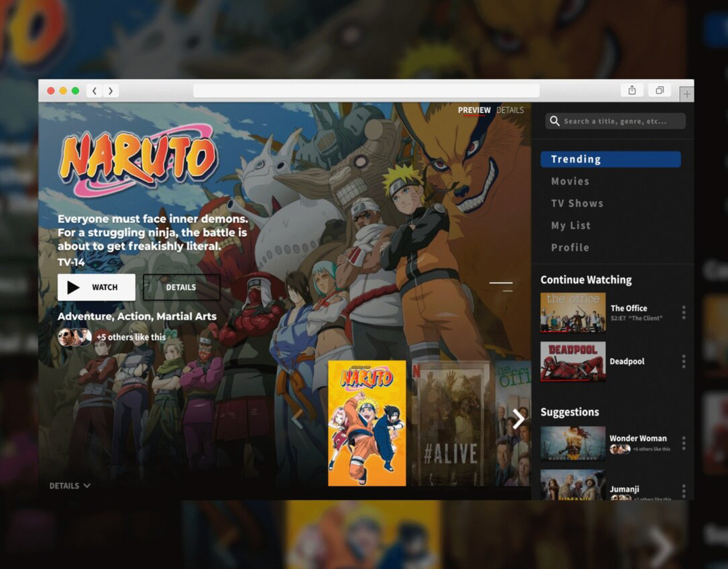Select the #ALIVE poster thumbnail

(x=450, y=423)
